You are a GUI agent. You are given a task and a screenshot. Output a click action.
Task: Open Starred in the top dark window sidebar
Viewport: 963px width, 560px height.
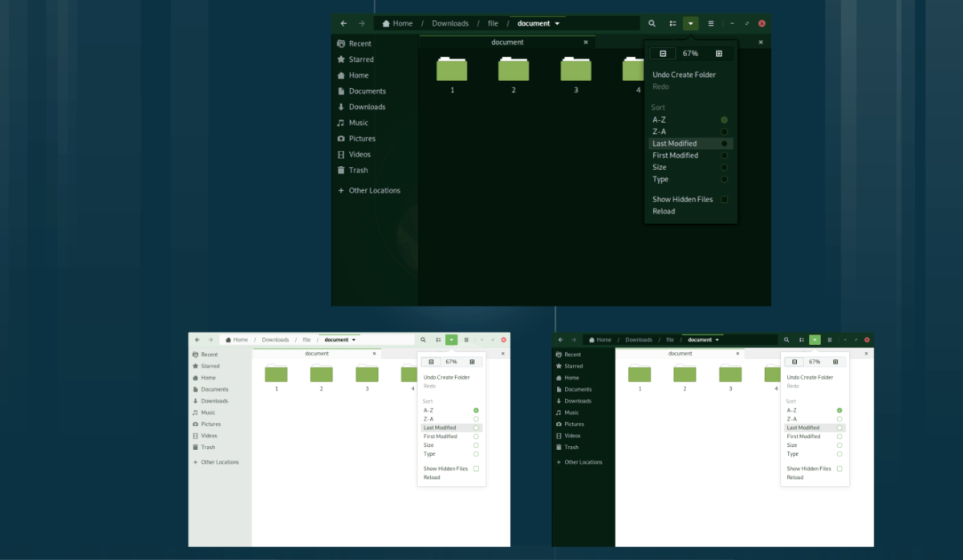361,59
